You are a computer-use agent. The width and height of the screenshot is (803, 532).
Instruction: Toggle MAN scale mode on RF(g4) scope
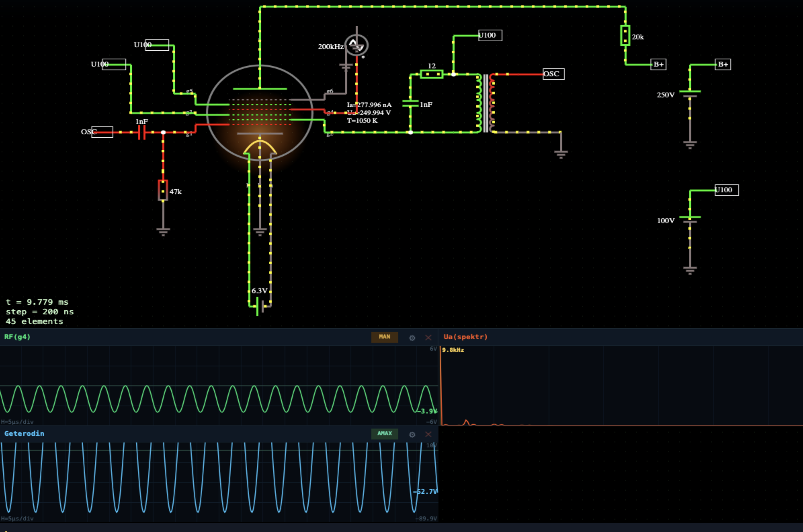click(384, 337)
